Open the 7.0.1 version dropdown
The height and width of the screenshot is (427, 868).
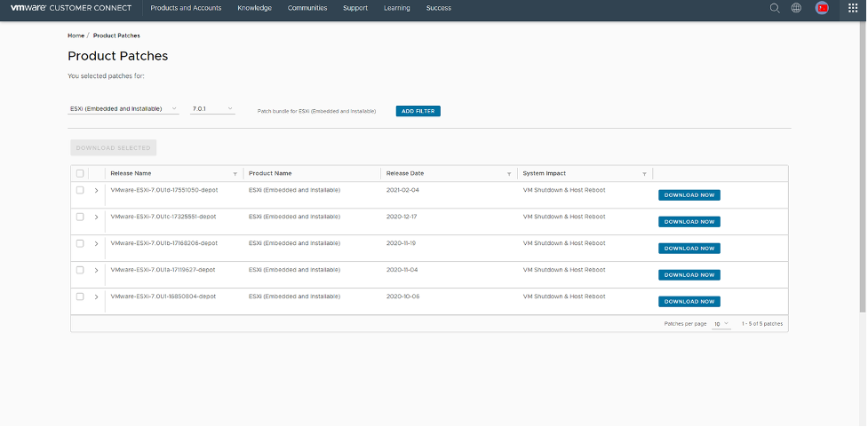(x=212, y=109)
